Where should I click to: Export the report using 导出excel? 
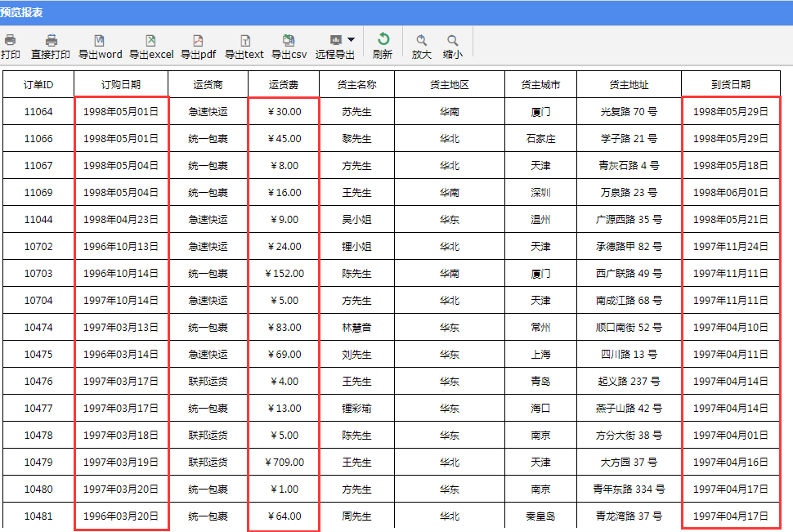(150, 40)
